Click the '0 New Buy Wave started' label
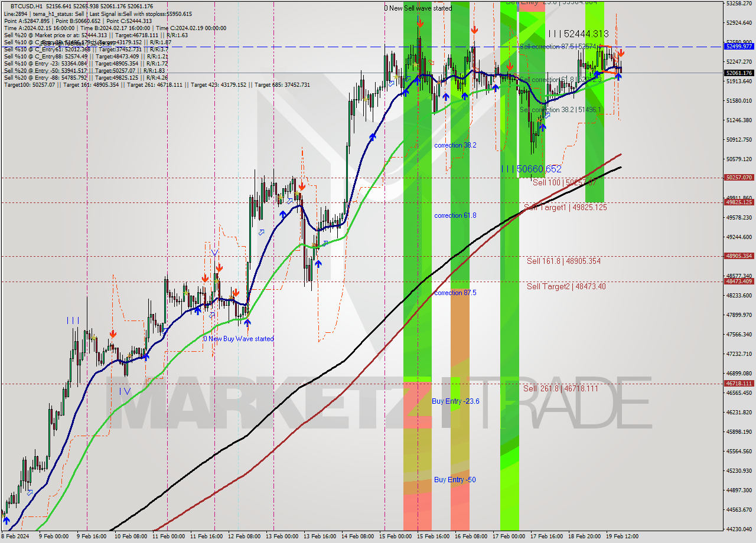 click(x=239, y=339)
